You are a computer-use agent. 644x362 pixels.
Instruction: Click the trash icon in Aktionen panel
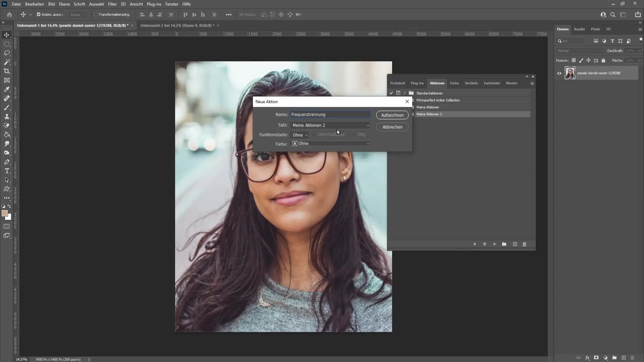coord(525,244)
